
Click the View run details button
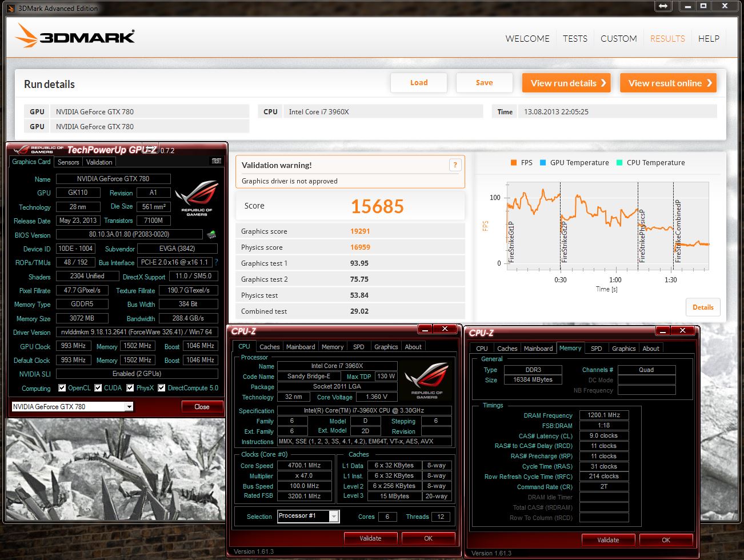566,83
